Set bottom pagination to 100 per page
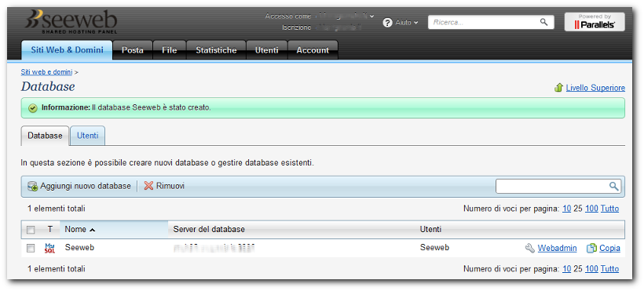 tap(591, 269)
